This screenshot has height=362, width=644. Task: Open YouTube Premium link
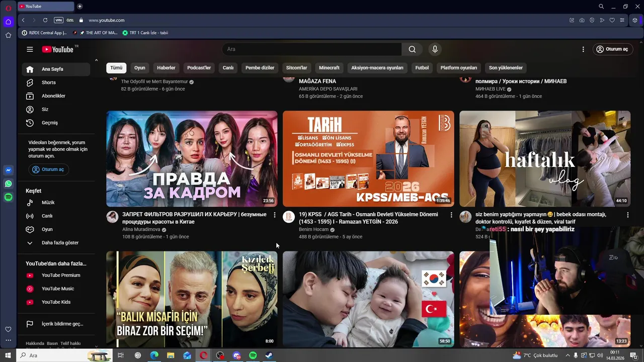(56, 276)
